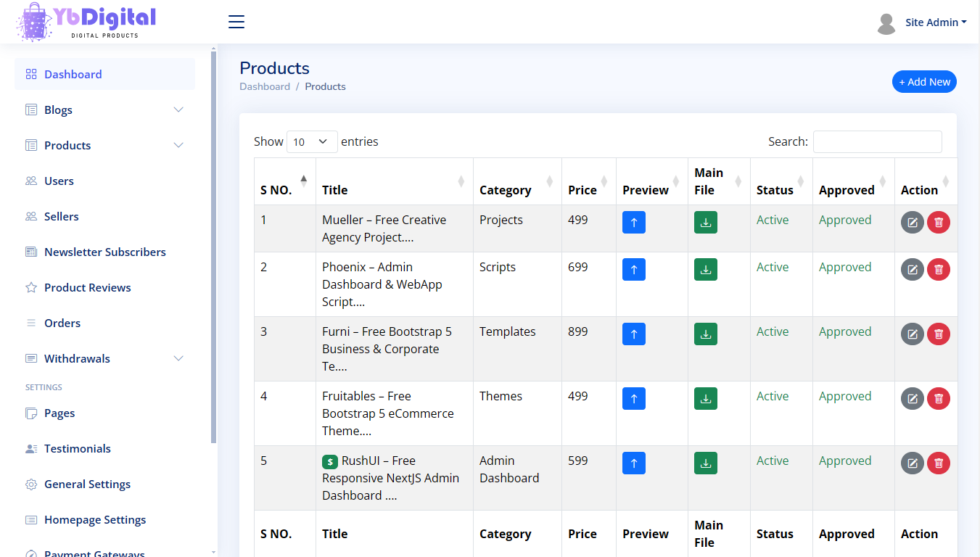Download main file for Fruitables product
This screenshot has width=980, height=557.
point(706,399)
